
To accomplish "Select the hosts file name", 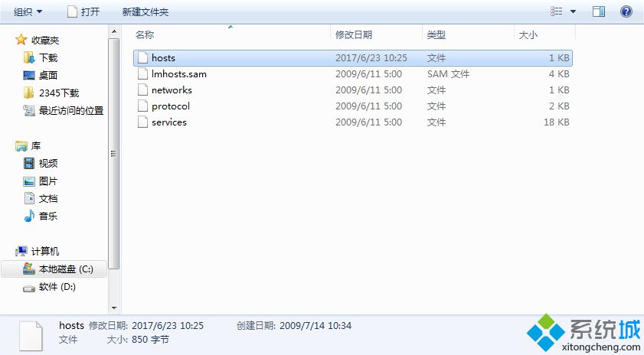I will pyautogui.click(x=163, y=58).
